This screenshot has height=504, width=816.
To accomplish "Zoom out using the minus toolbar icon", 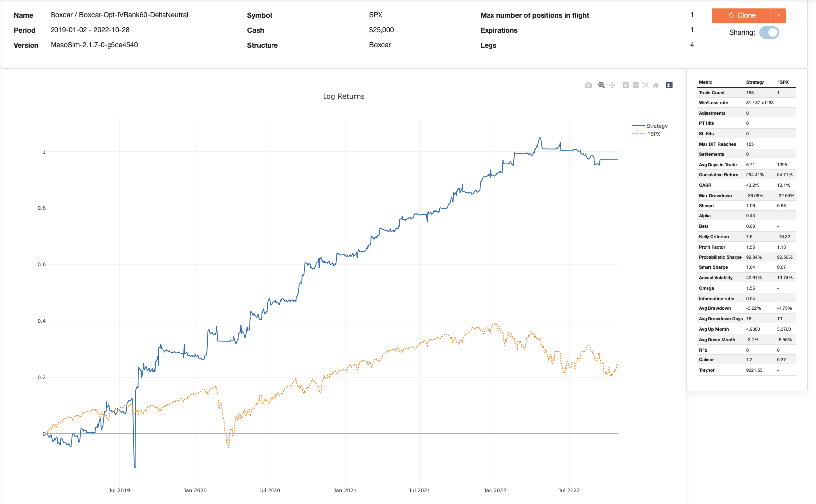I will click(636, 85).
